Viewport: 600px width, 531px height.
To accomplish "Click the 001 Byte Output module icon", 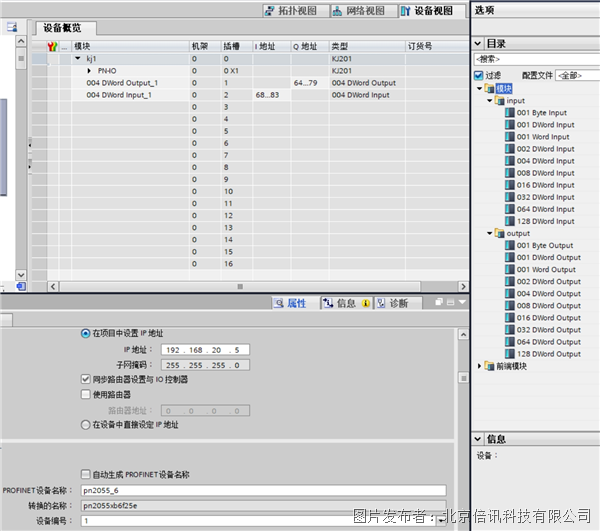I will coord(510,245).
